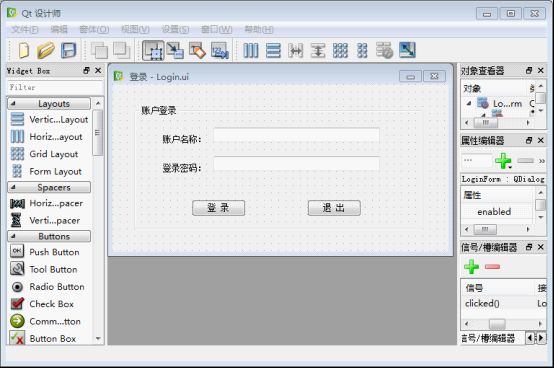Float the 对象查看器 dock panel
The image size is (554, 368).
[x=529, y=70]
